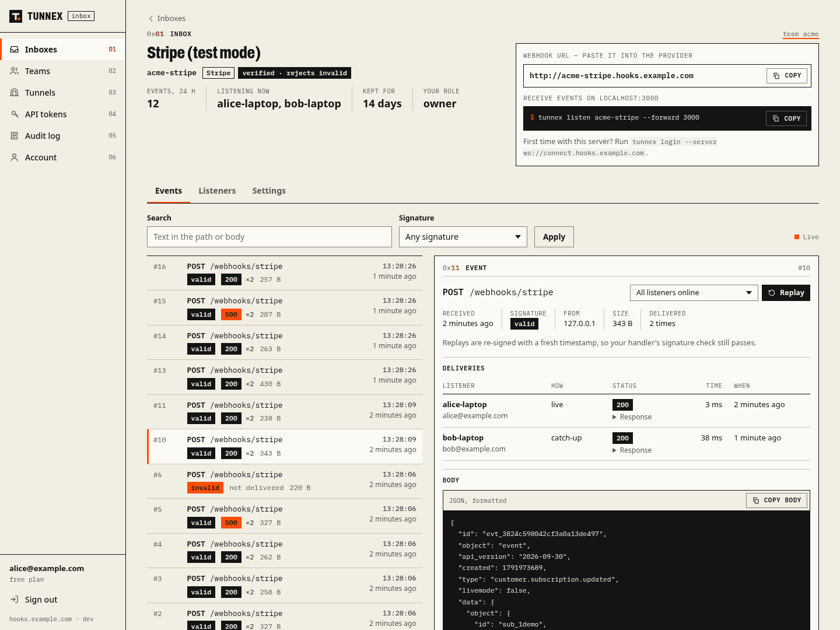Screen dimensions: 840x630
Task: Open API tokens via its key icon
Action: pos(15,114)
